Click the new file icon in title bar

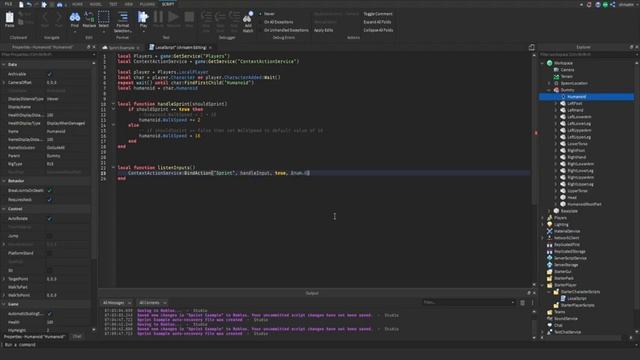pos(21,4)
